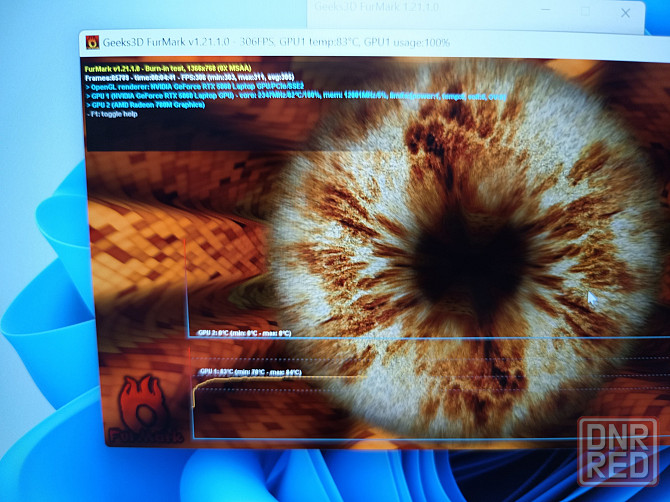Close the background Geeks3D FurMark window
The height and width of the screenshot is (502, 670).
tap(625, 13)
